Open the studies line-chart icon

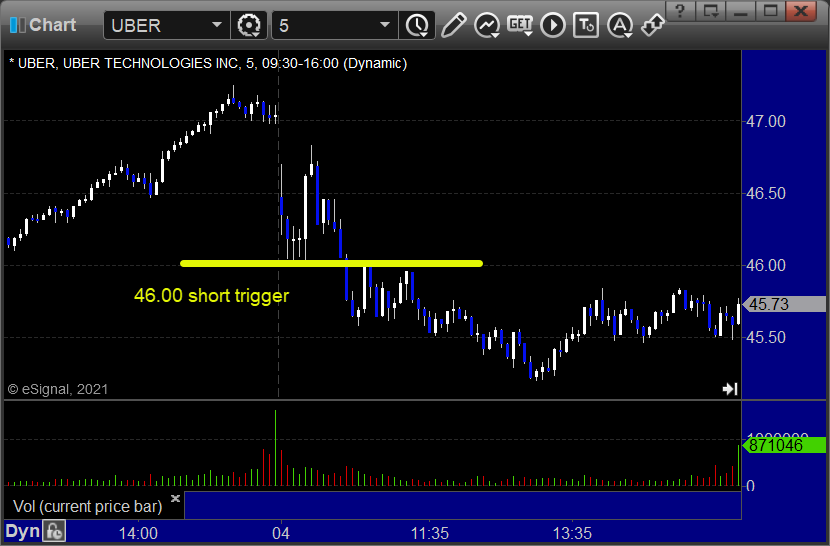(x=487, y=25)
